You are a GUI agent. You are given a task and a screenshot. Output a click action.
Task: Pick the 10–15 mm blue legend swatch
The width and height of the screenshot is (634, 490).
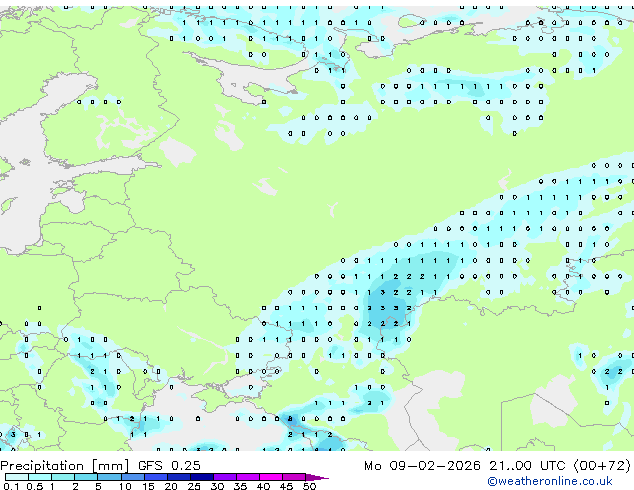133,477
